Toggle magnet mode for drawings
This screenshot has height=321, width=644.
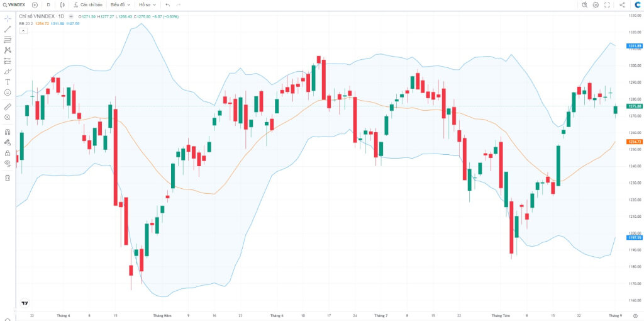(x=8, y=132)
